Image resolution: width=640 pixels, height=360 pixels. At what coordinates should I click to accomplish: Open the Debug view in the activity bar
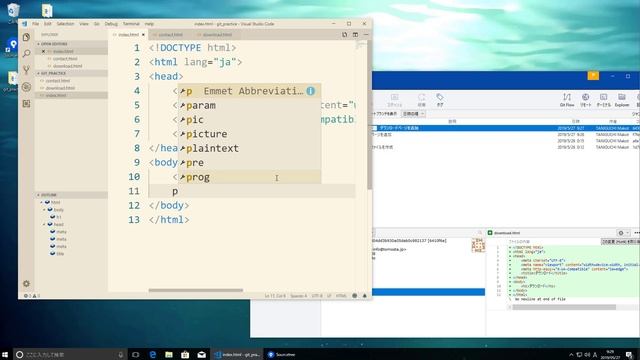coord(27,87)
